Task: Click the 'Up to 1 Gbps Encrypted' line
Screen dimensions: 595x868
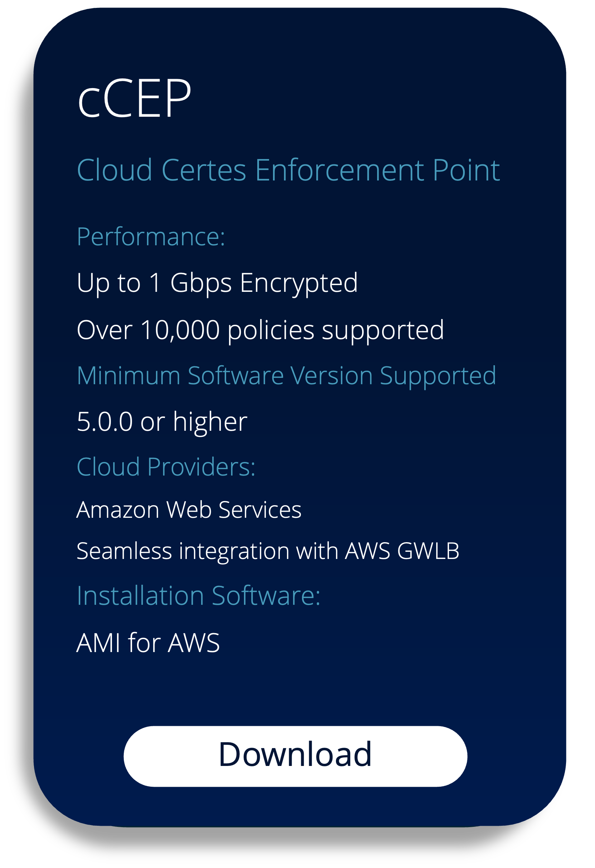Action: coord(217,284)
